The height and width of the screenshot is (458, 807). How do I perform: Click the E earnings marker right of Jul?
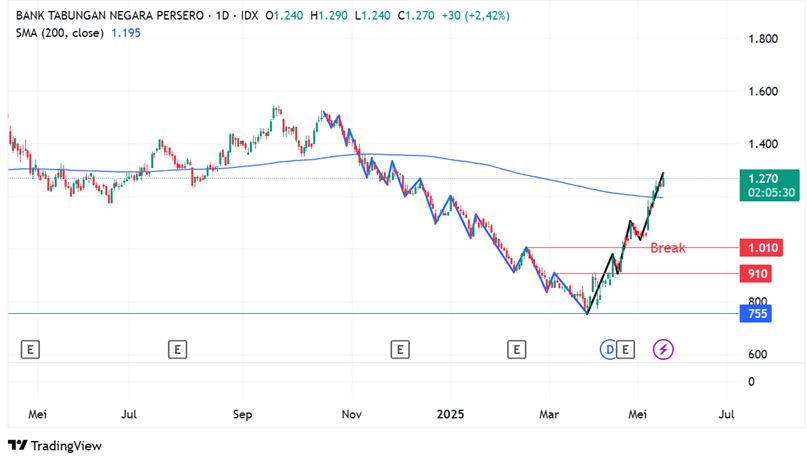point(177,349)
